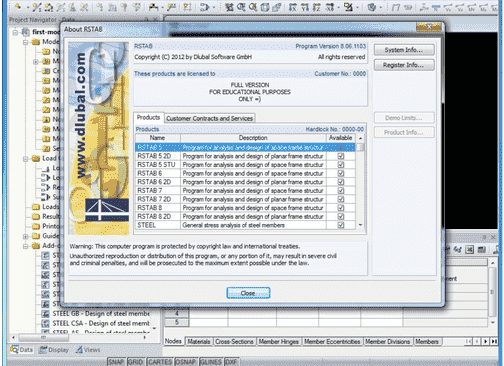Select the Data navigator tab icon
Image resolution: width=504 pixels, height=366 pixels.
(x=14, y=349)
